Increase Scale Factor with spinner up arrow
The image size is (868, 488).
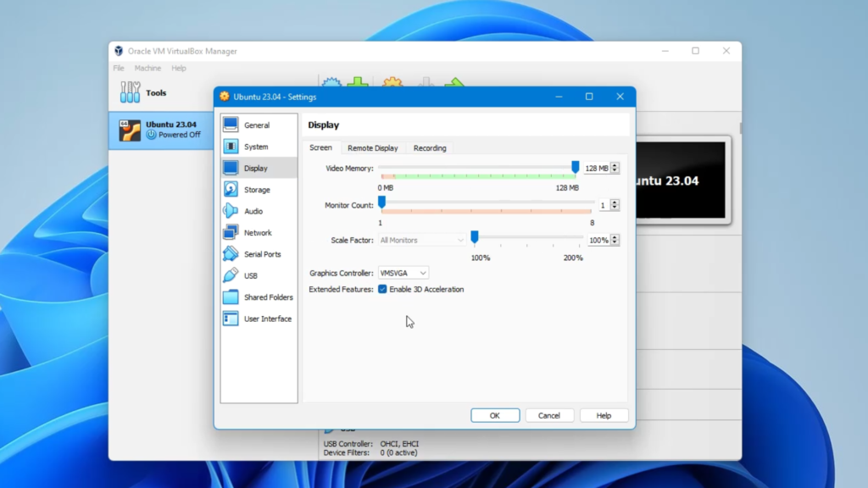click(615, 237)
